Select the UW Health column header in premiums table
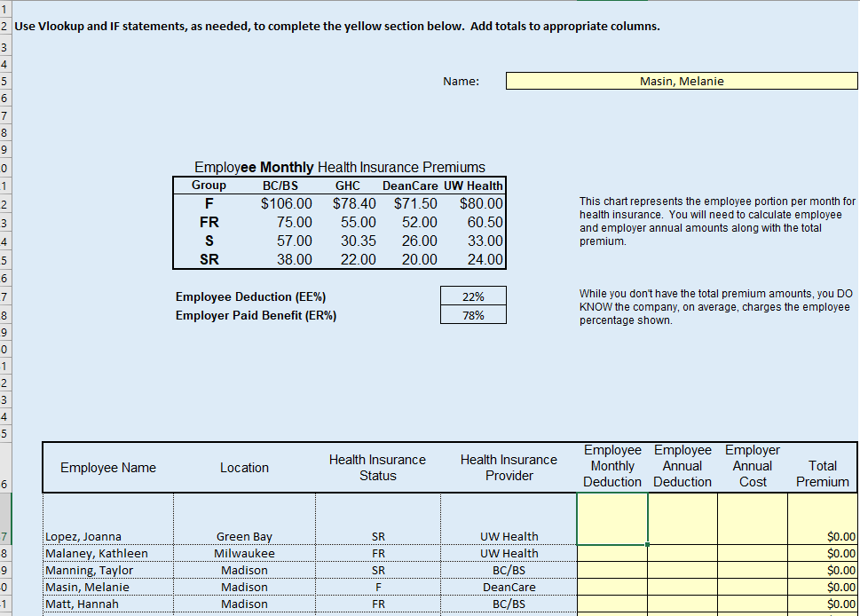This screenshot has height=616, width=860. tap(473, 186)
